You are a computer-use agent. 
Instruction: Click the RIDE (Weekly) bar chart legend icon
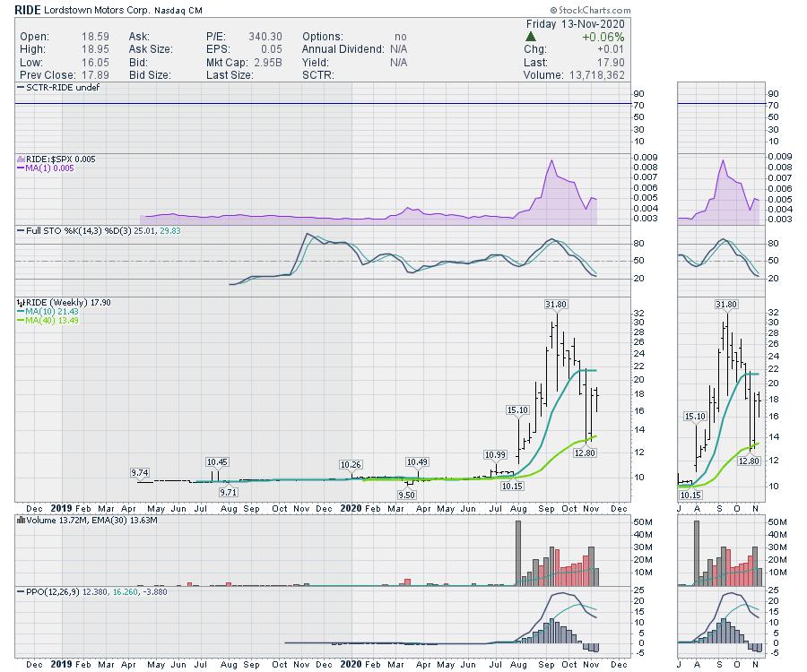point(20,303)
